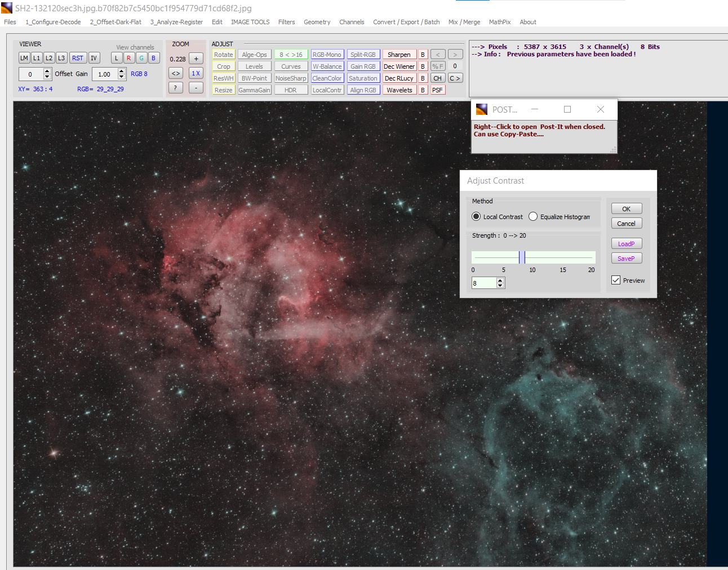Select the Crop tool
This screenshot has height=570, width=728.
click(224, 66)
